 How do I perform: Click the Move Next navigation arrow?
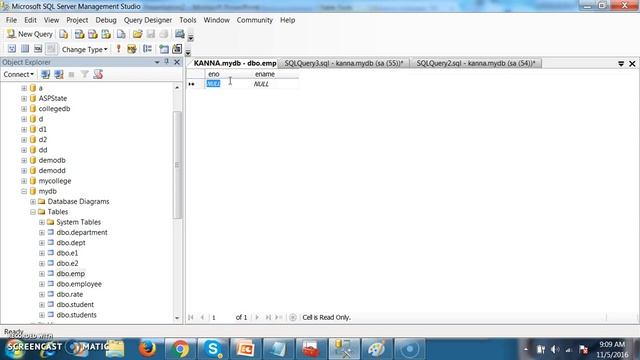(257, 317)
